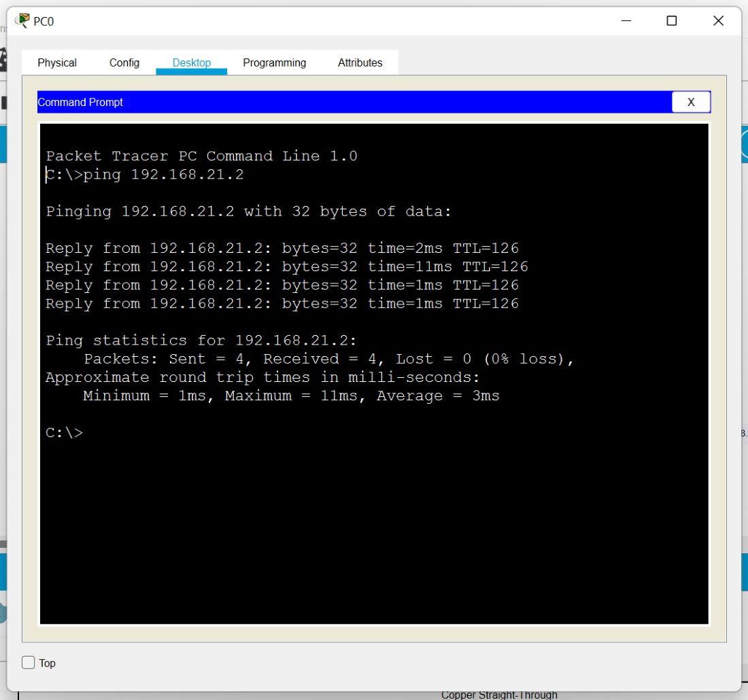This screenshot has height=700, width=748.
Task: Click the 'Ping statistics for 192.168.21.2' line
Action: coord(201,340)
